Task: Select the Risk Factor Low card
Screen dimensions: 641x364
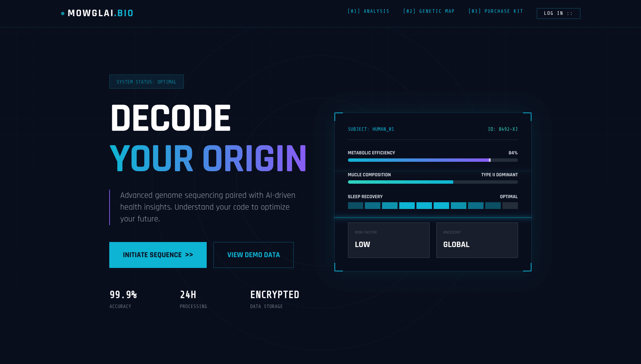Action: [x=388, y=240]
